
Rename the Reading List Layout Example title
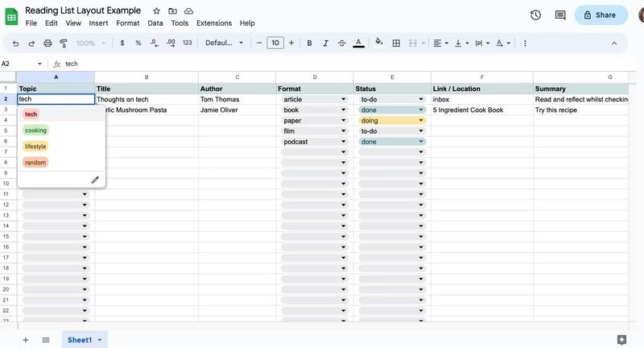point(83,10)
